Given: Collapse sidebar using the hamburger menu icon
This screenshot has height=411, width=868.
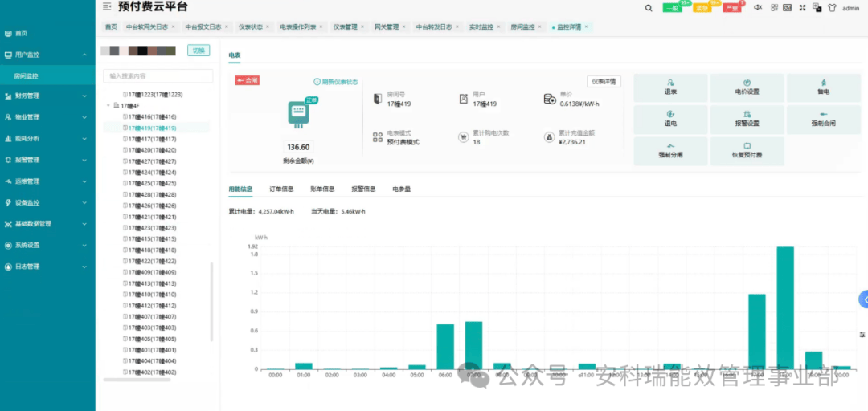Looking at the screenshot, I should click(x=108, y=6).
